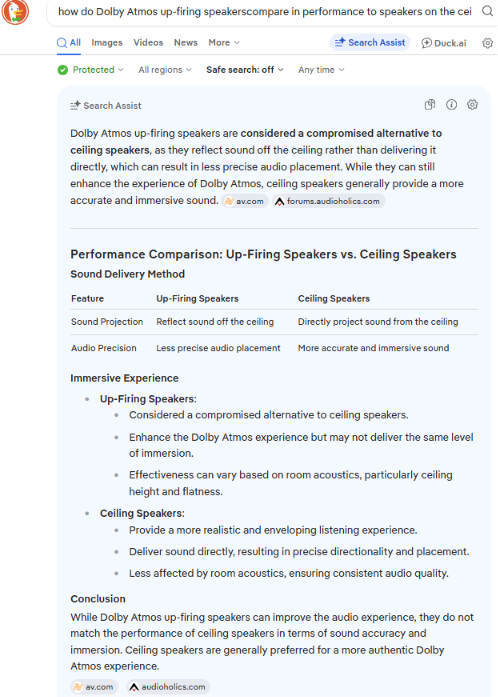Open the forums.audioholics.com source link
This screenshot has height=697, width=498.
coord(329,201)
